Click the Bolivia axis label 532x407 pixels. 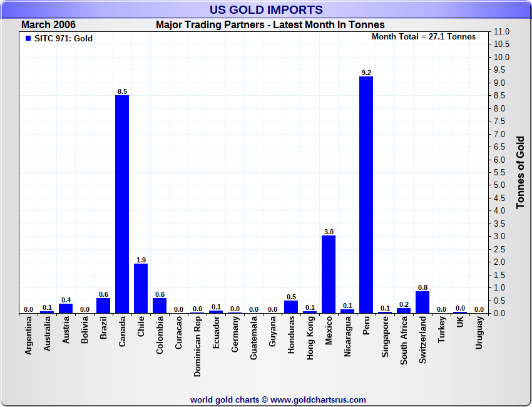85,330
